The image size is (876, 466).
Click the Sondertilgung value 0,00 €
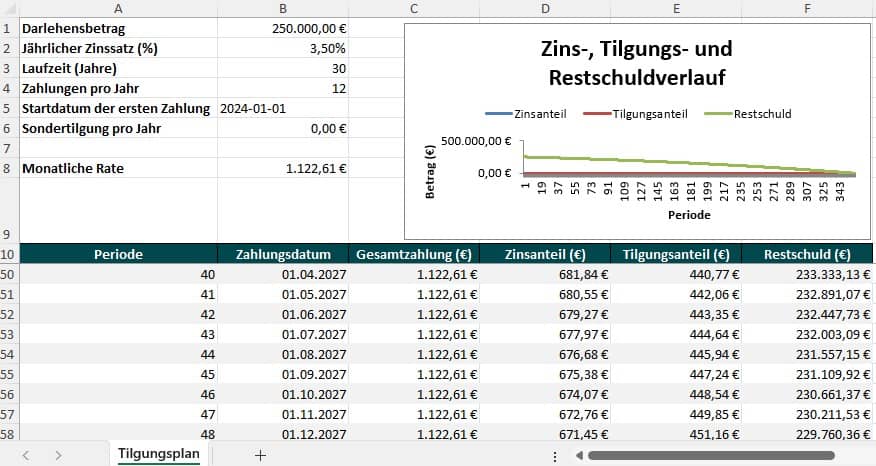pyautogui.click(x=283, y=129)
